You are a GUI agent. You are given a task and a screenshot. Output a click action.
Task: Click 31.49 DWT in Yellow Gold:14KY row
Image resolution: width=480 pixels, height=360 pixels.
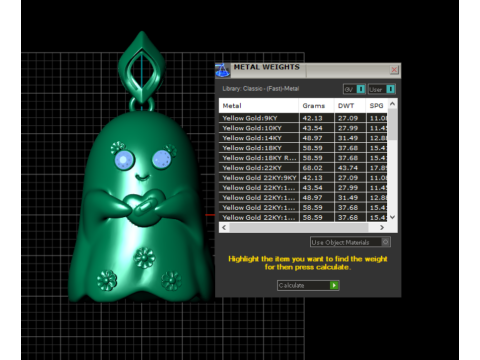(x=348, y=138)
